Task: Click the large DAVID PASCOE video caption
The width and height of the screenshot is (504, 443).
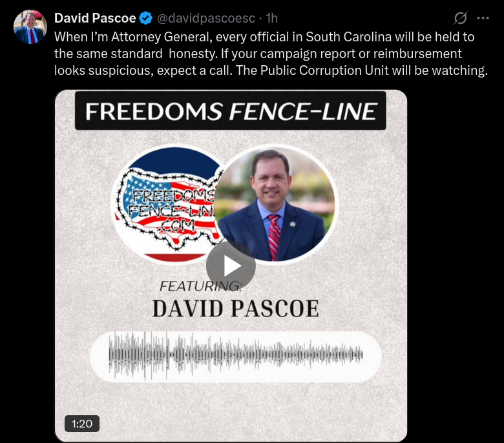Action: (x=235, y=309)
